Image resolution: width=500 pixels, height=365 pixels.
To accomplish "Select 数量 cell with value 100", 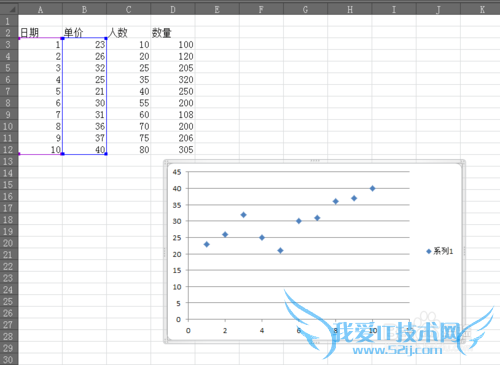I will (173, 44).
